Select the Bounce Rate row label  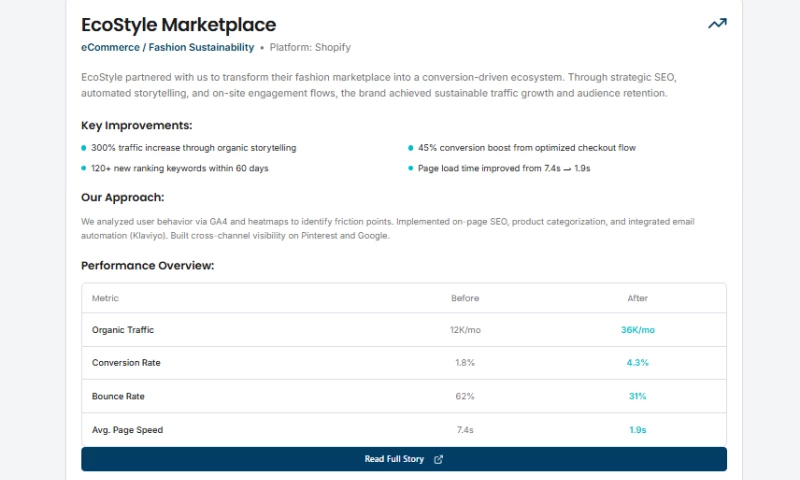(x=118, y=396)
